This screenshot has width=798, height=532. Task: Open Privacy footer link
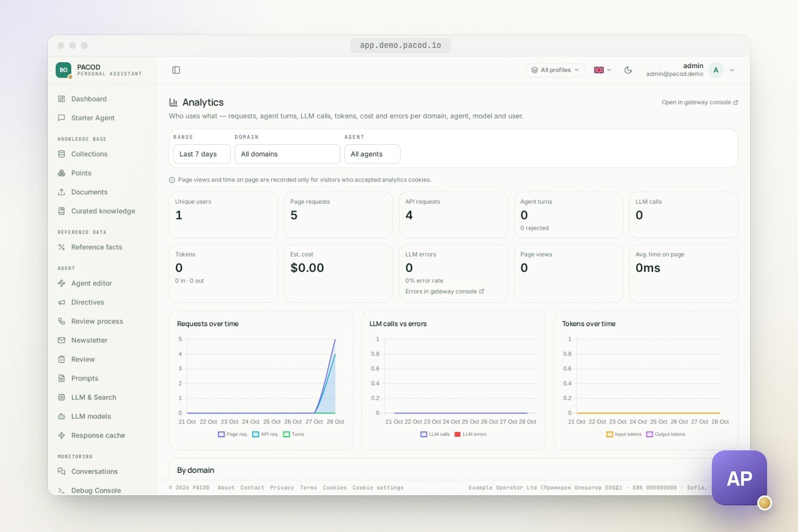coord(282,488)
